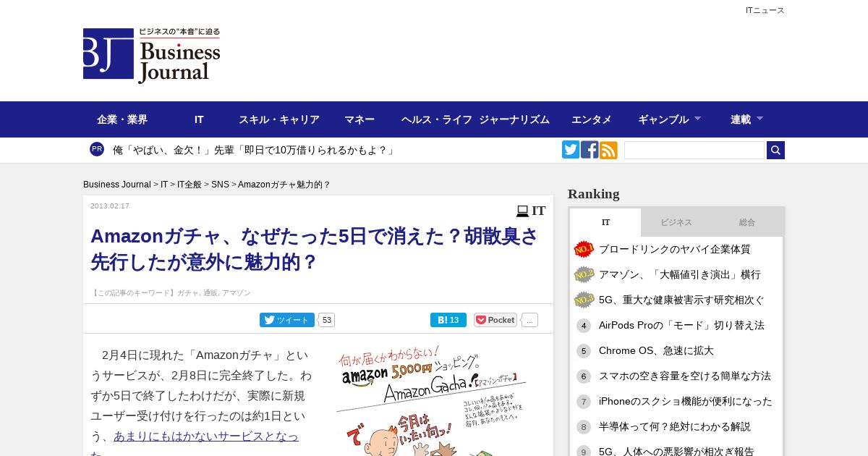Click the PR badge icon

(97, 149)
